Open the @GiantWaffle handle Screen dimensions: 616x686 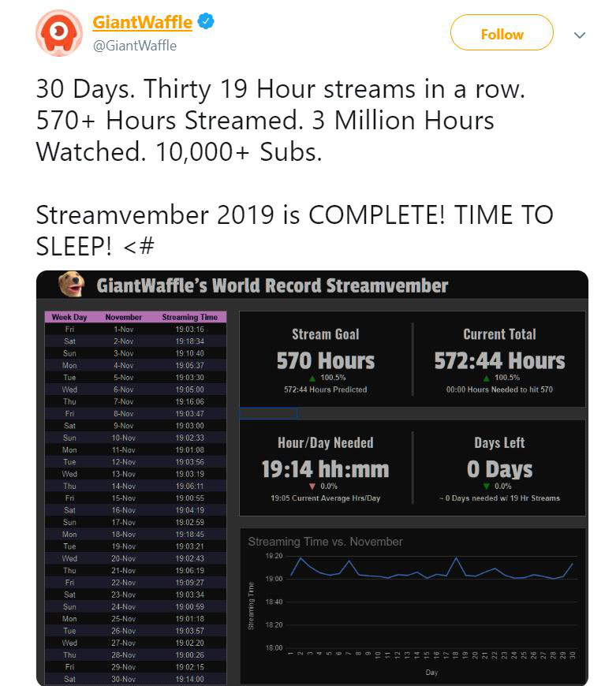pyautogui.click(x=135, y=46)
